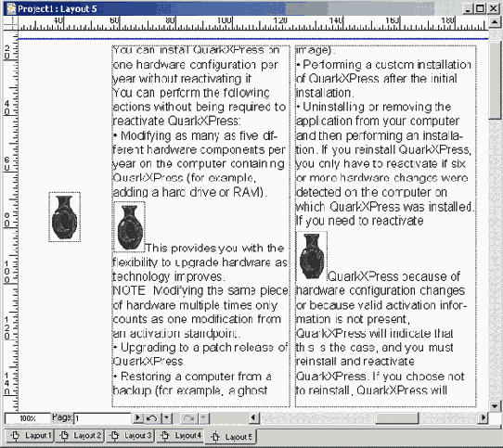Click the Undo arrow icon
The image size is (503, 448).
[x=152, y=418]
